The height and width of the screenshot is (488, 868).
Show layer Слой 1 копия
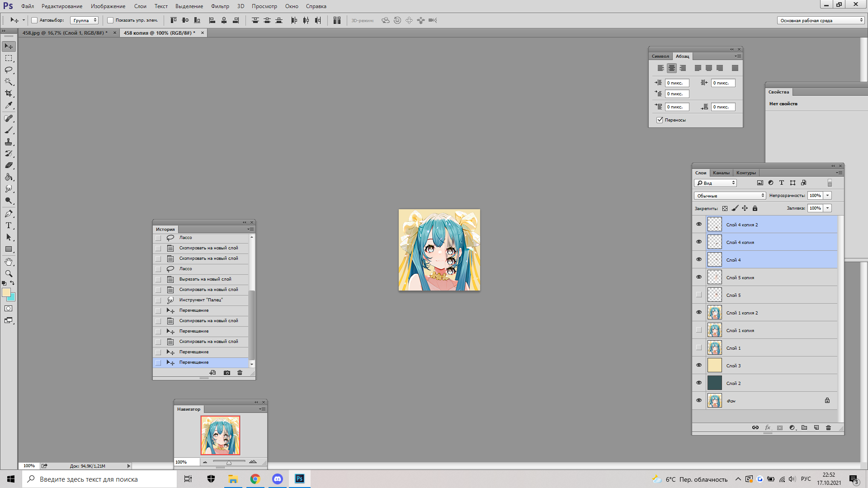[699, 330]
